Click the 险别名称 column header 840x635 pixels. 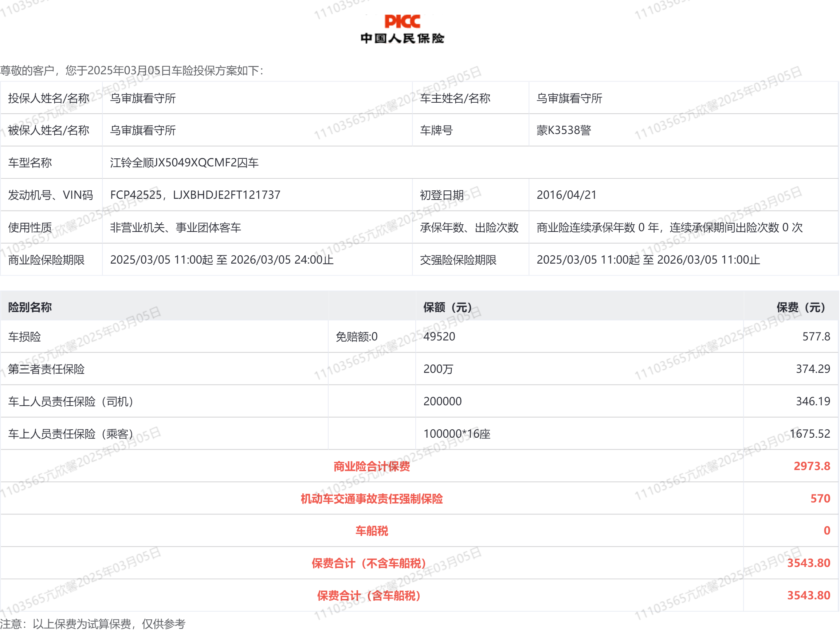30,307
